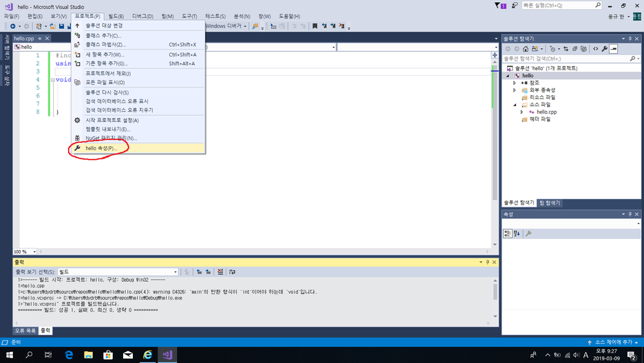This screenshot has height=363, width=644.
Task: Choose 시작 프로젝트로 설정(A) entry
Action: tap(138, 120)
